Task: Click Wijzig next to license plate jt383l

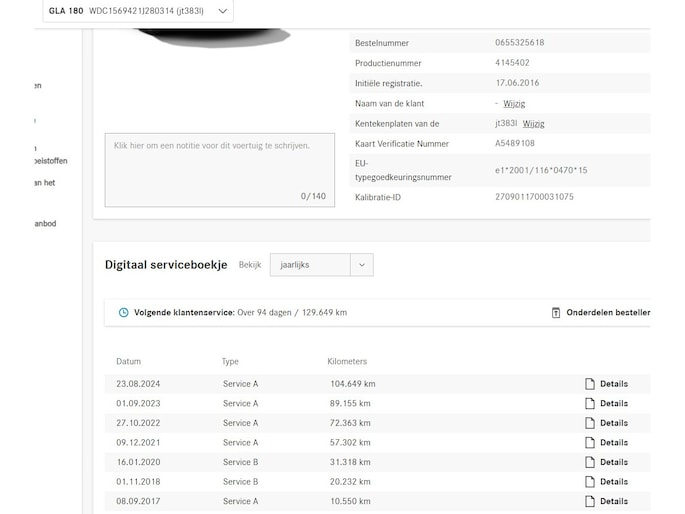Action: [x=533, y=124]
